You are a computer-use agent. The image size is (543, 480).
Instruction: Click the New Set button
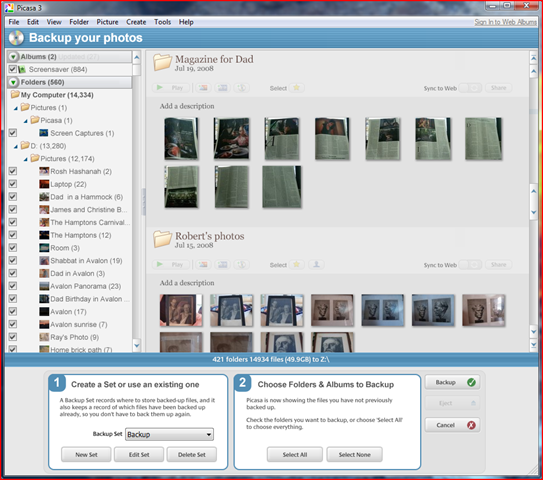[x=86, y=454]
